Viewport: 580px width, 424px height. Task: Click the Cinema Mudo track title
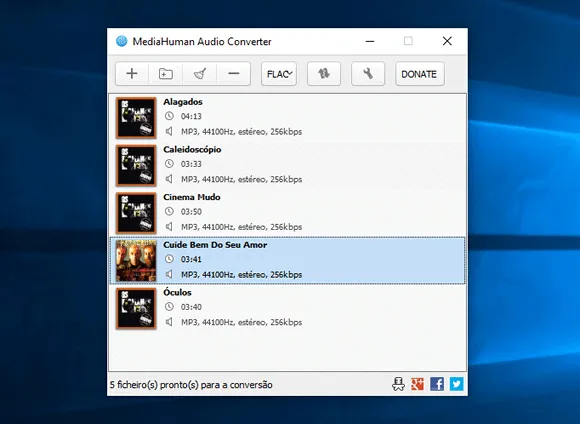pyautogui.click(x=192, y=197)
